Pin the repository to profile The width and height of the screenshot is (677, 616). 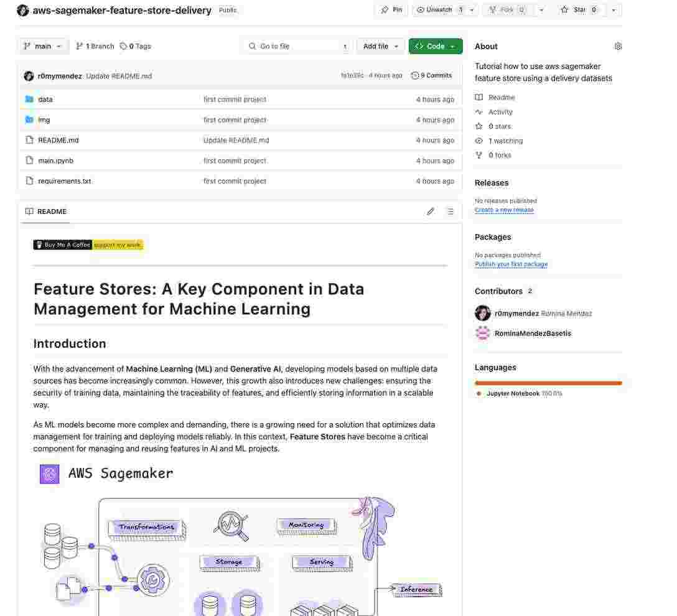tap(391, 10)
